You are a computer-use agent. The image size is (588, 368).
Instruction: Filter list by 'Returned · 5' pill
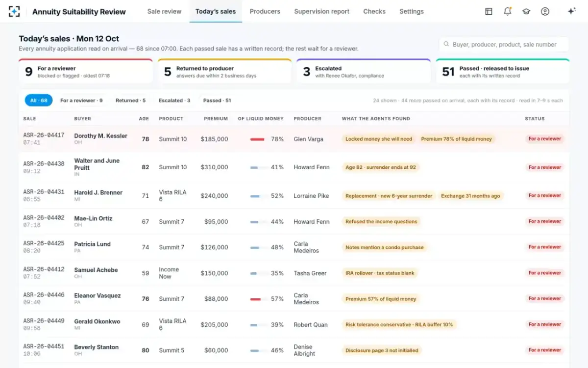click(x=130, y=101)
